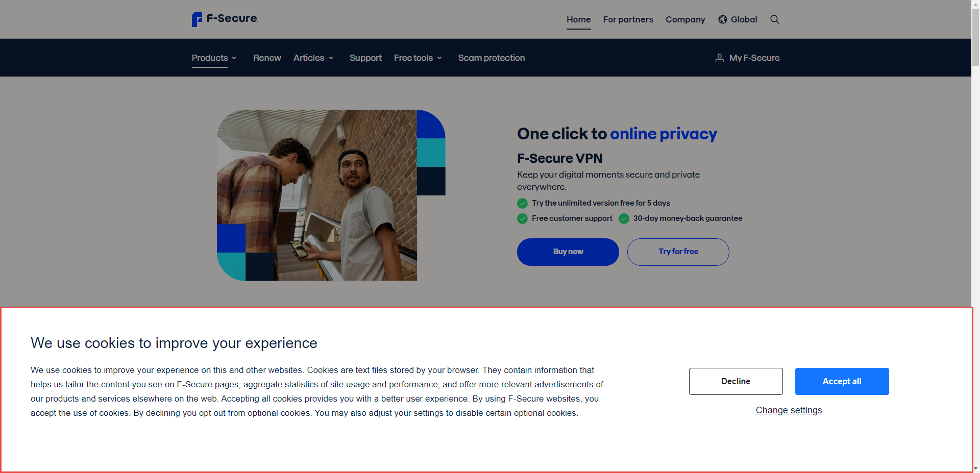
Task: Expand the Products dropdown menu
Action: coord(214,58)
